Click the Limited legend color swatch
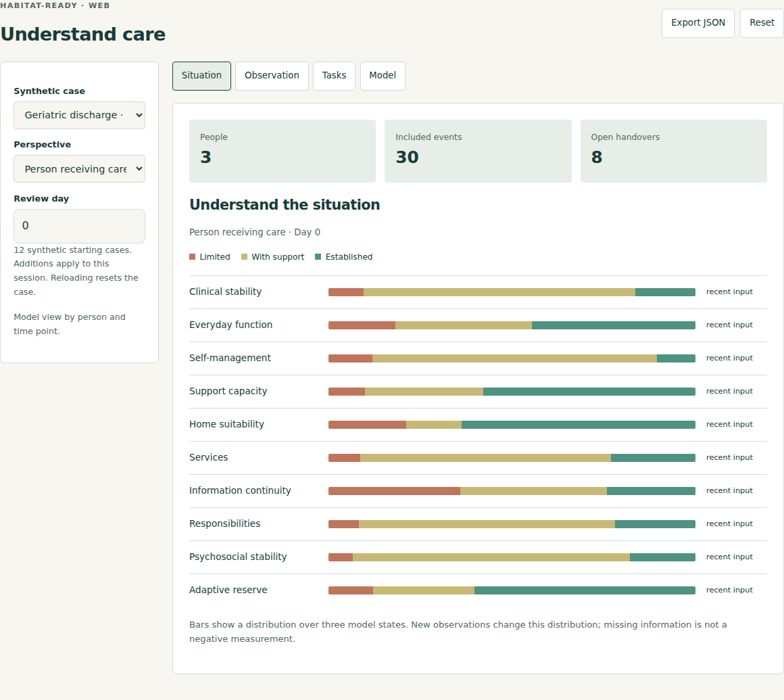784x700 pixels. point(193,257)
